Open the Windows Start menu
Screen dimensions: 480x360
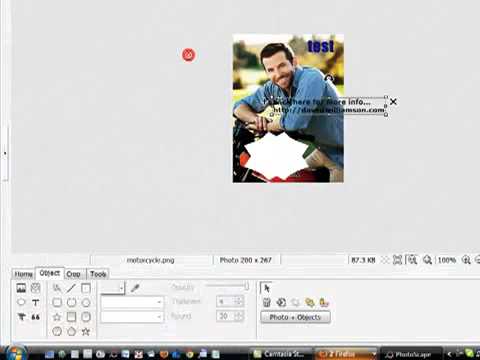point(15,353)
